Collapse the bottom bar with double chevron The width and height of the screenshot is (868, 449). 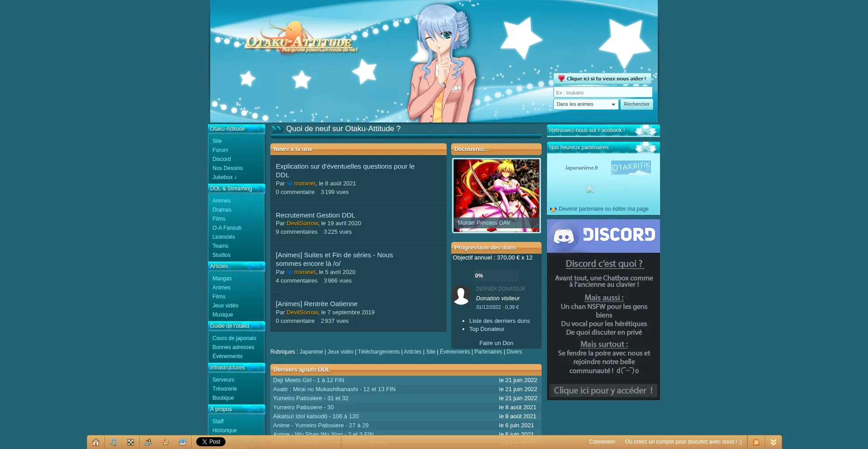[x=774, y=442]
